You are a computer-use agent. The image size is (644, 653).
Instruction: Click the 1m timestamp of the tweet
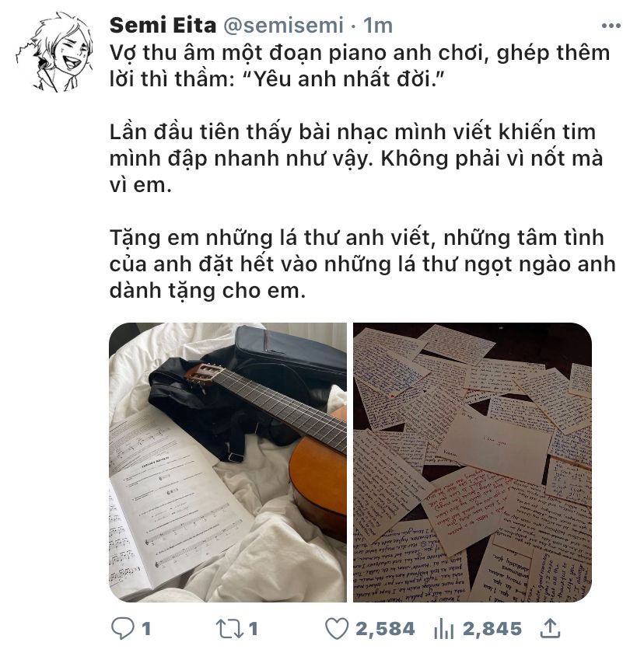pos(378,26)
